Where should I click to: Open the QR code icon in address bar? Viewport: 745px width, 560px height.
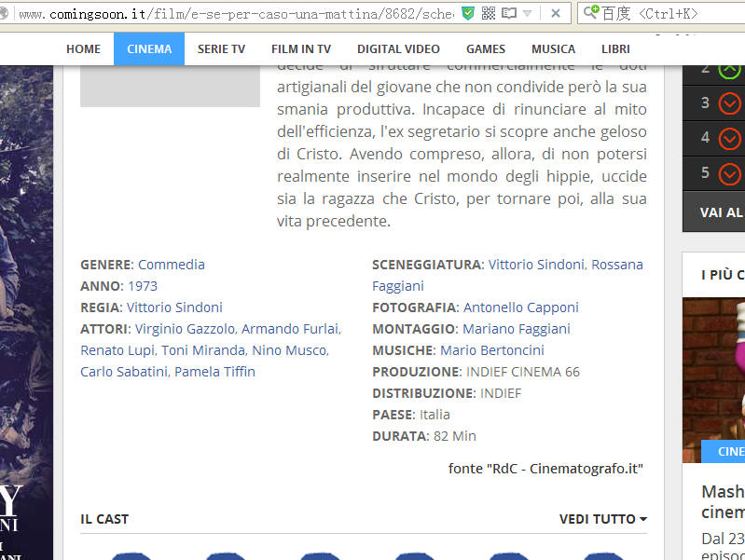pos(488,14)
